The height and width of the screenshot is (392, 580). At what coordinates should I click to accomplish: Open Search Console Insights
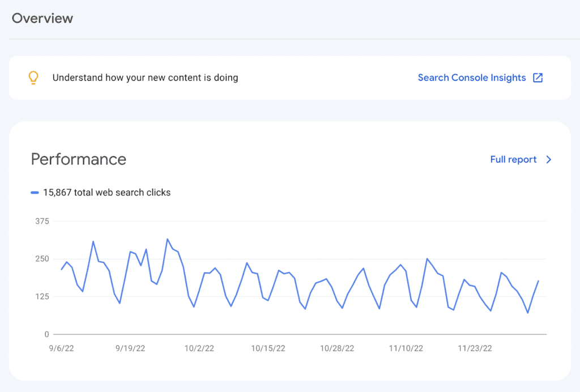pos(472,78)
